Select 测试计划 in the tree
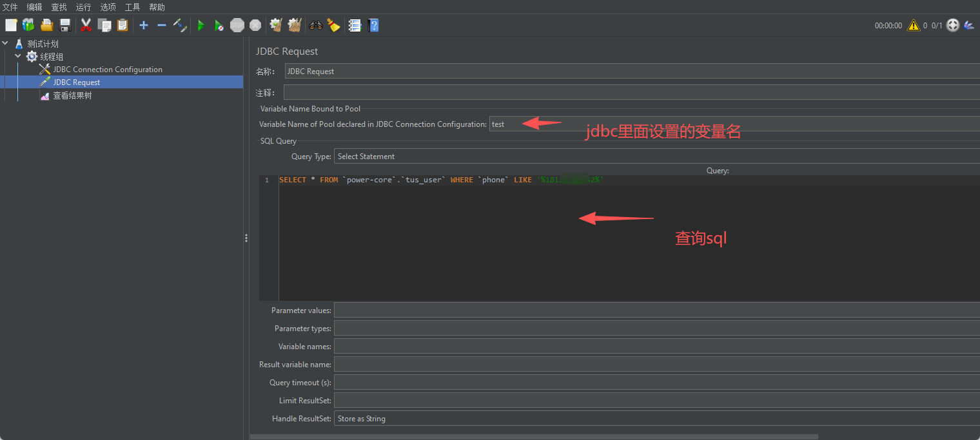The height and width of the screenshot is (440, 980). [x=43, y=44]
